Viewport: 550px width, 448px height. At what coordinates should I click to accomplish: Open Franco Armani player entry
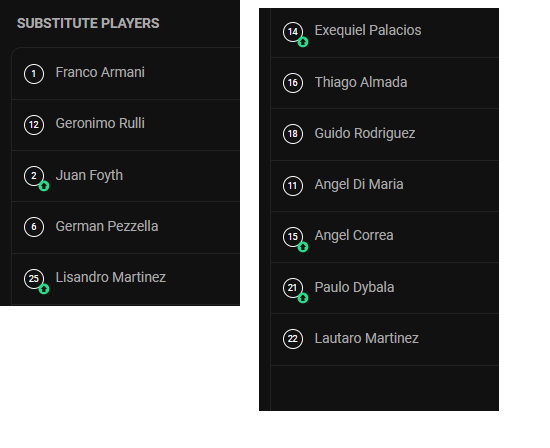click(x=126, y=74)
